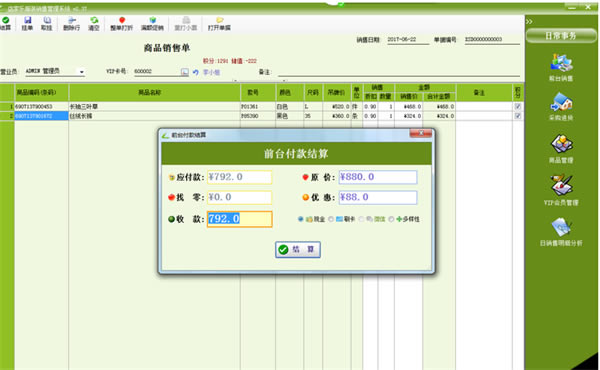The image size is (600, 370).
Task: Click color cell 黑色
Action: coord(290,116)
